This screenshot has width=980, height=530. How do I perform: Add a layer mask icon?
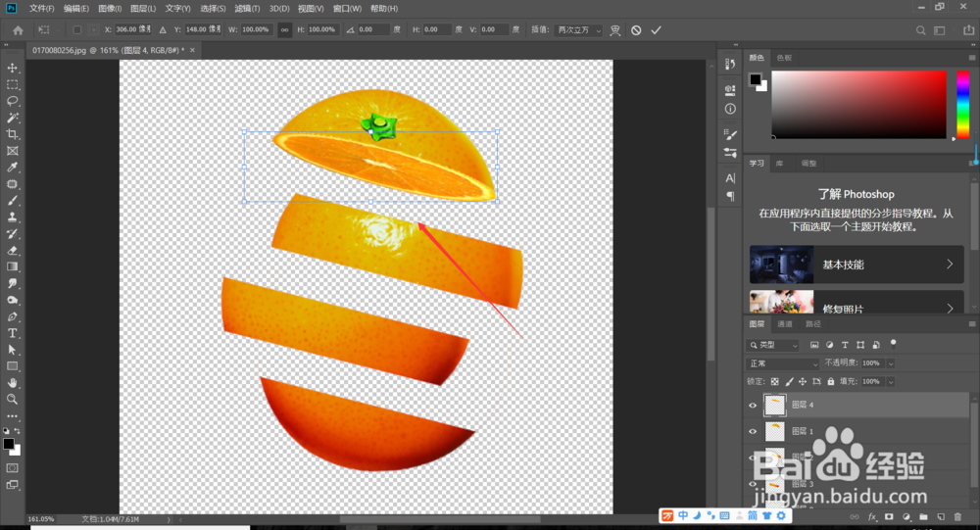click(x=890, y=517)
